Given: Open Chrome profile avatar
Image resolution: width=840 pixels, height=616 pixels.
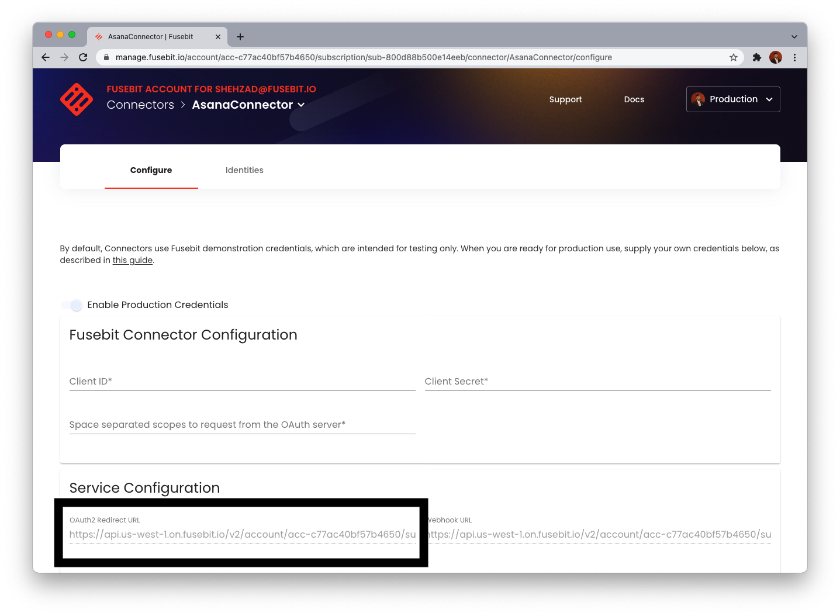Looking at the screenshot, I should (776, 57).
